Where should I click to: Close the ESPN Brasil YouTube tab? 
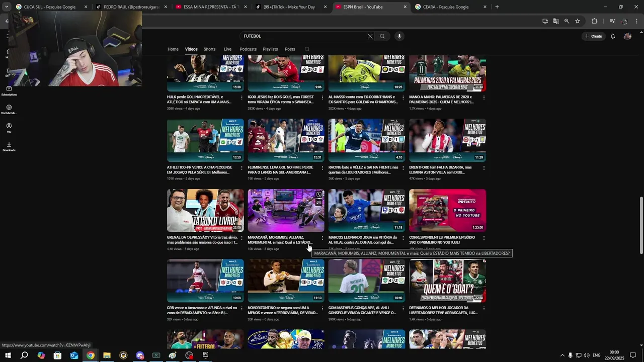pyautogui.click(x=405, y=7)
